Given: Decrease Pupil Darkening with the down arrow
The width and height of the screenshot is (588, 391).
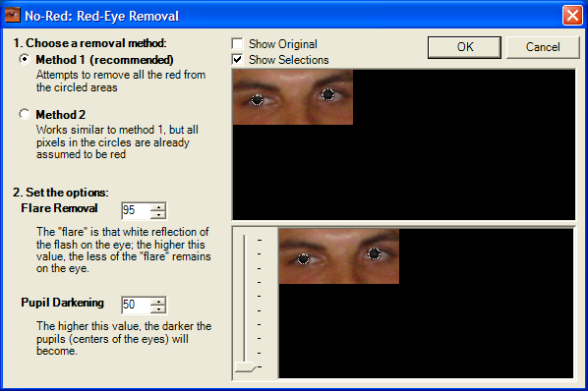Looking at the screenshot, I should (x=158, y=309).
